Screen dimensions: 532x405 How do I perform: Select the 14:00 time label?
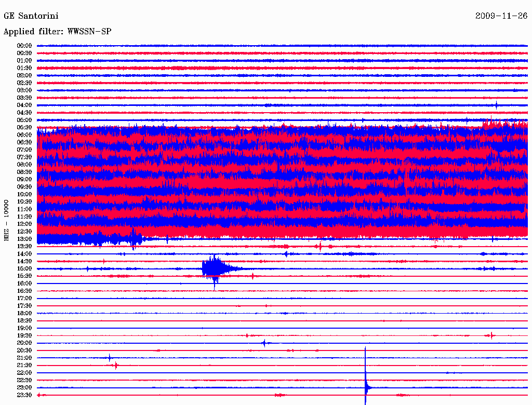(24, 254)
